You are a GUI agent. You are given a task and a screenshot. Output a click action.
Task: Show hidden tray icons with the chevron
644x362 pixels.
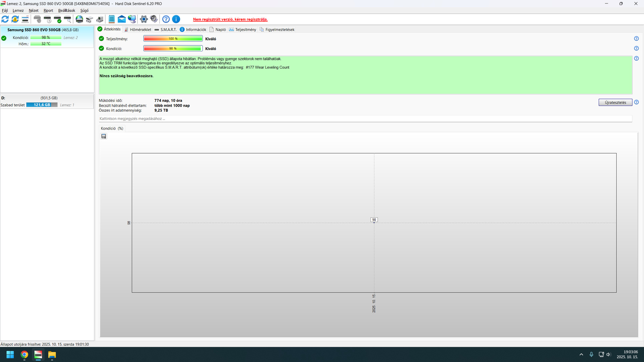[581, 354]
